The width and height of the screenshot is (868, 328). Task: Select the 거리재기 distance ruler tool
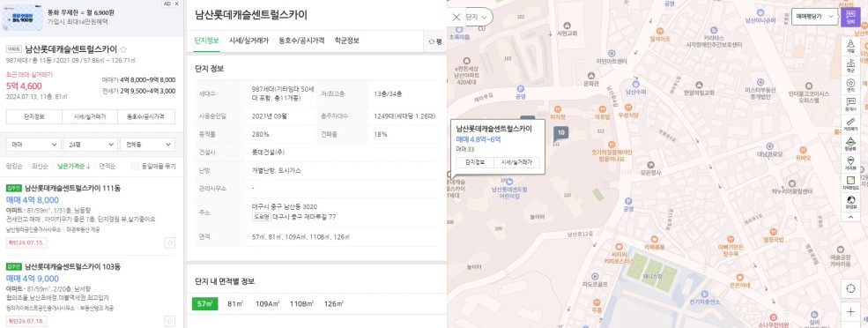[x=850, y=124]
